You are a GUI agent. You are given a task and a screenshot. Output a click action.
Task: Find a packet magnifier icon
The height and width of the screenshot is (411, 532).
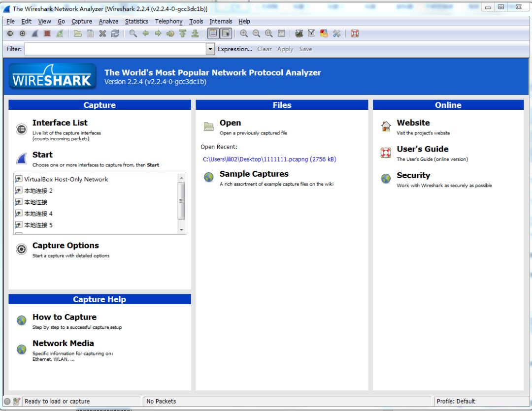[x=133, y=33]
